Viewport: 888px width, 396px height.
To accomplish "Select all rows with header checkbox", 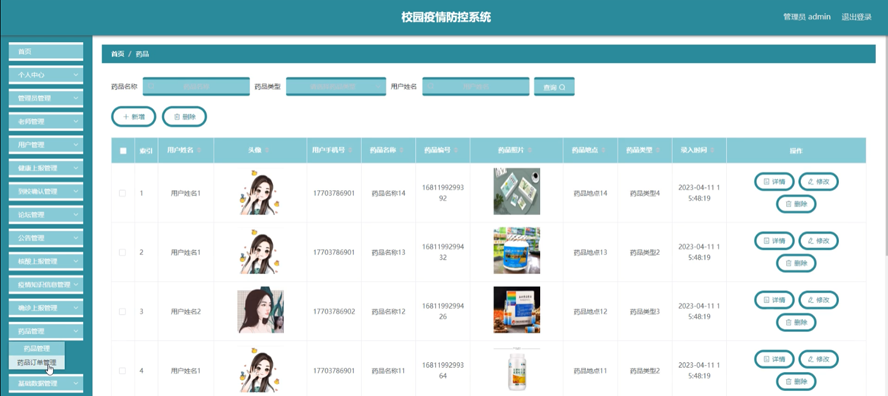I will tap(123, 151).
